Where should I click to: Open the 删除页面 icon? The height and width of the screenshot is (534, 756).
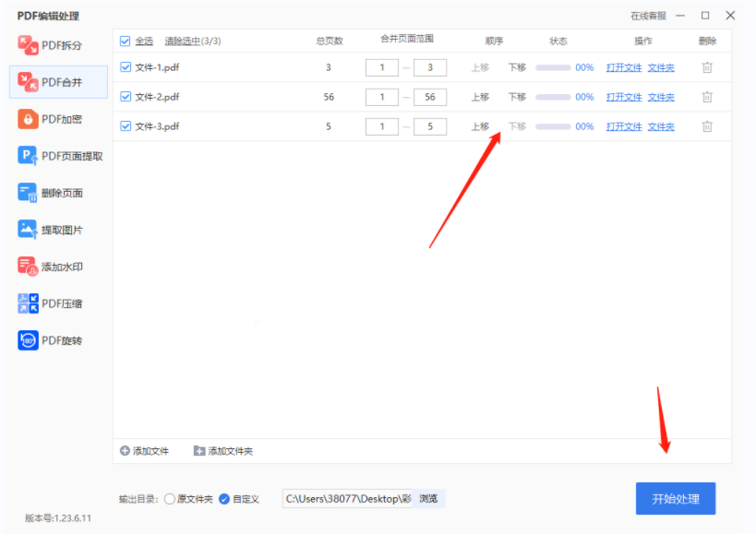[x=28, y=193]
